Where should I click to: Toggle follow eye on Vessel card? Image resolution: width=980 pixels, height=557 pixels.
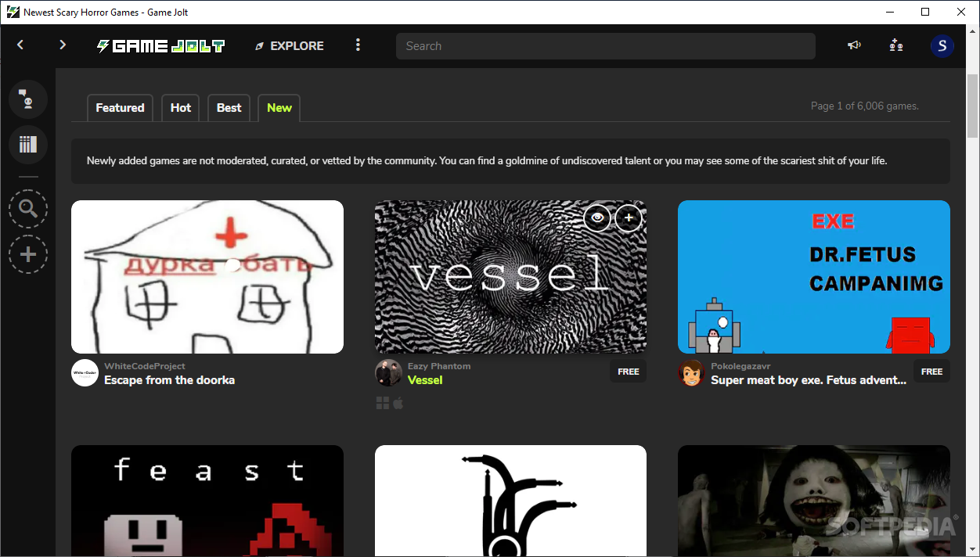click(x=597, y=218)
